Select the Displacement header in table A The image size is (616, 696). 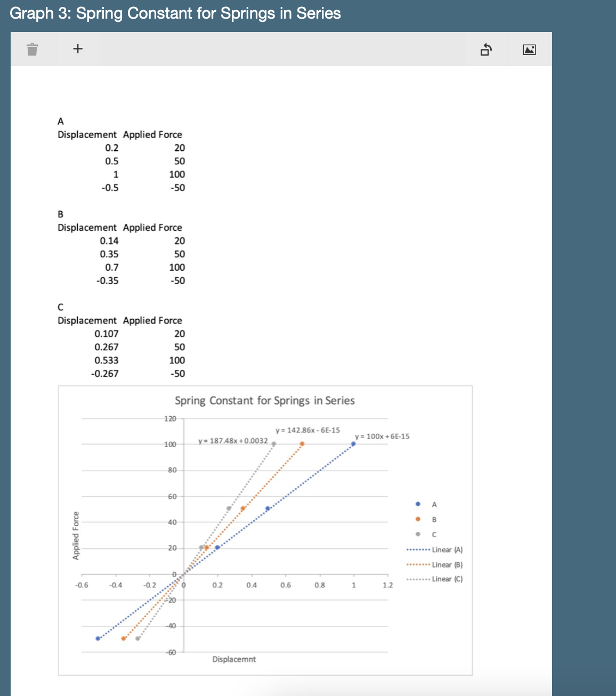87,134
